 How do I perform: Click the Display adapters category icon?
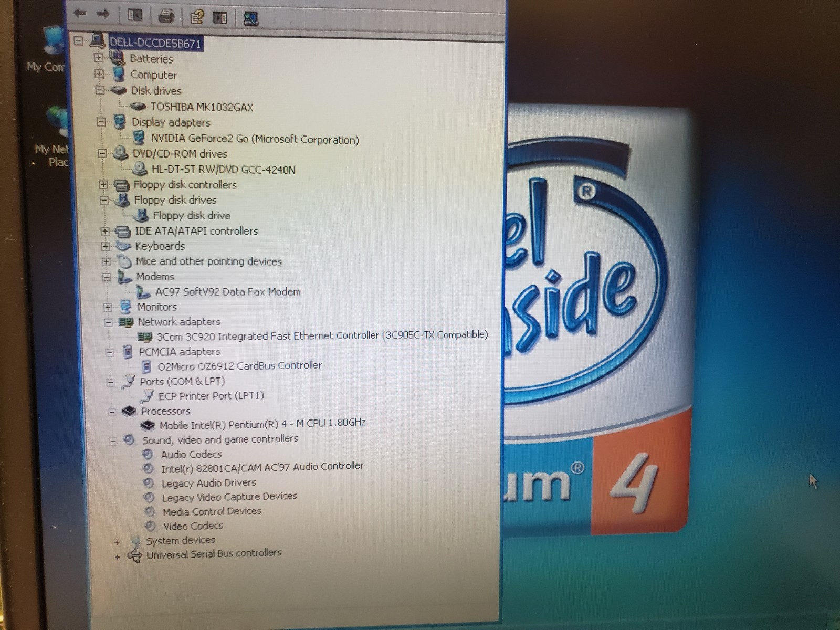point(120,122)
